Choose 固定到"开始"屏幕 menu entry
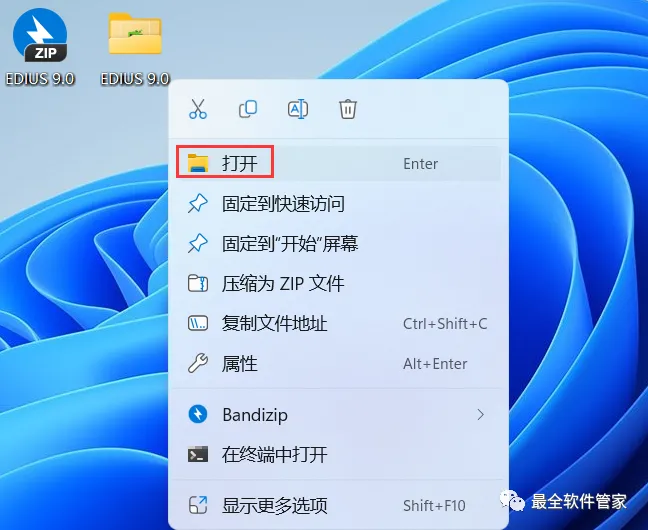 338,244
